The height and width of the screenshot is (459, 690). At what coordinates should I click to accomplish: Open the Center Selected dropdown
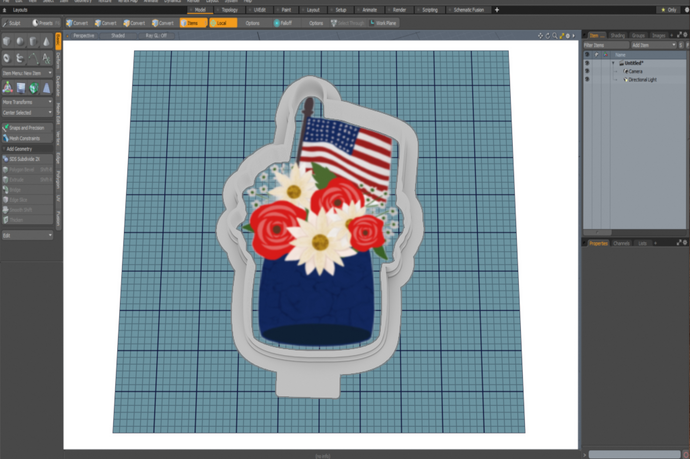(27, 113)
